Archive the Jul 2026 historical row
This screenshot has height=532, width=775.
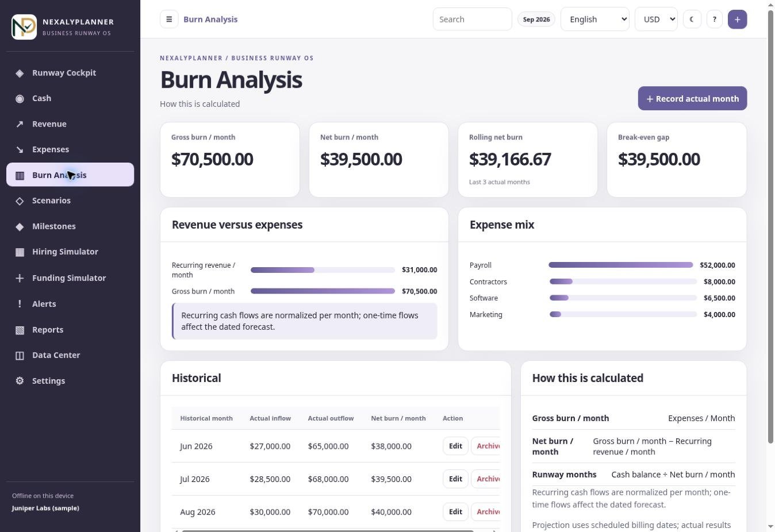pyautogui.click(x=486, y=479)
